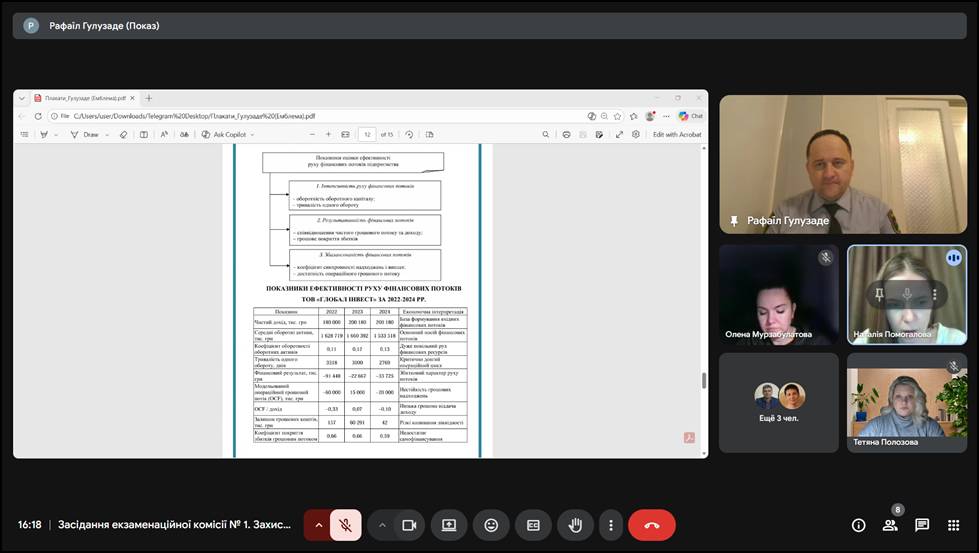Open the emoji reactions button
The width and height of the screenshot is (979, 553).
491,525
